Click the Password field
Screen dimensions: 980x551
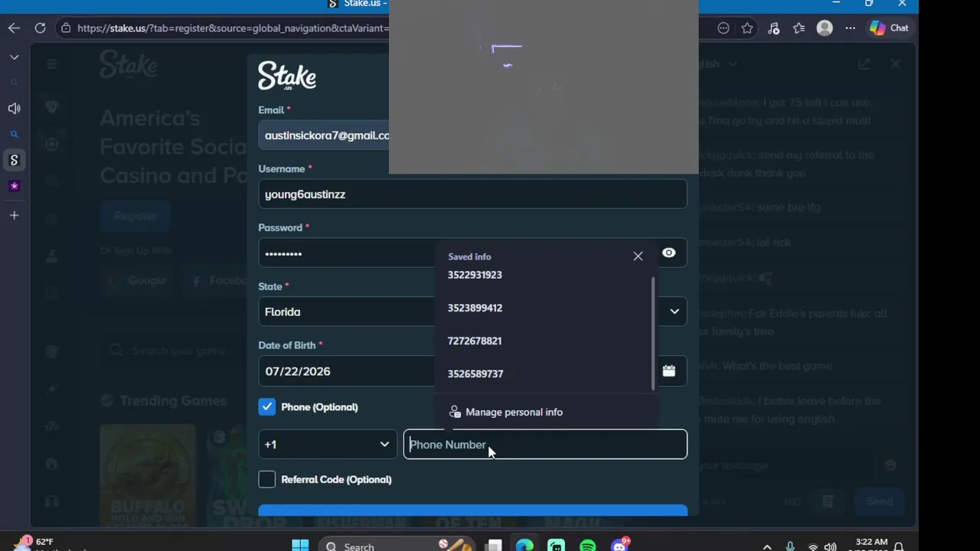[x=346, y=253]
